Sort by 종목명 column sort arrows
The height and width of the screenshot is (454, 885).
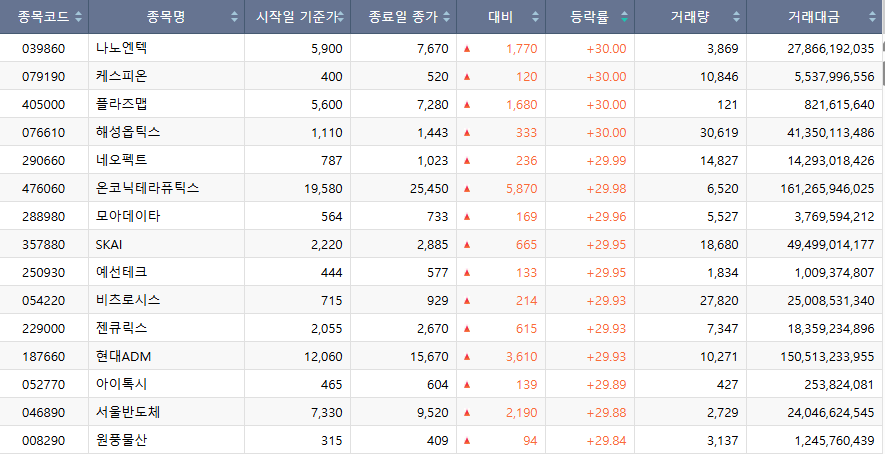pos(234,17)
